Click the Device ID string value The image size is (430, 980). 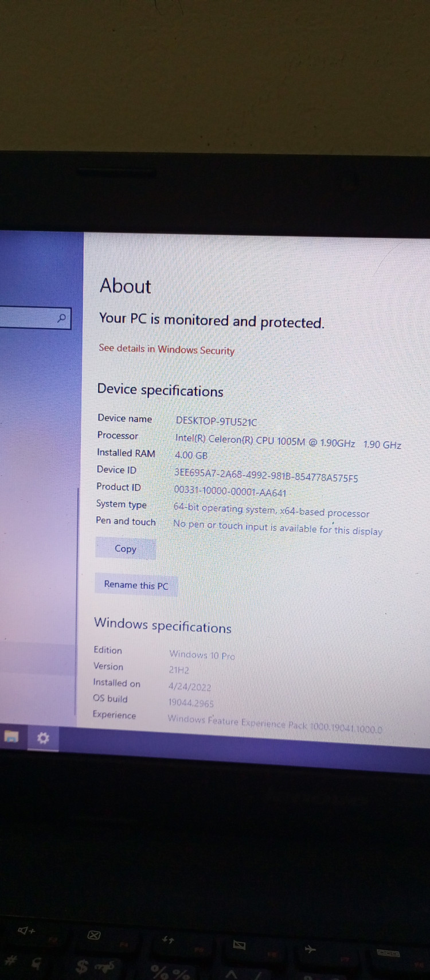266,475
